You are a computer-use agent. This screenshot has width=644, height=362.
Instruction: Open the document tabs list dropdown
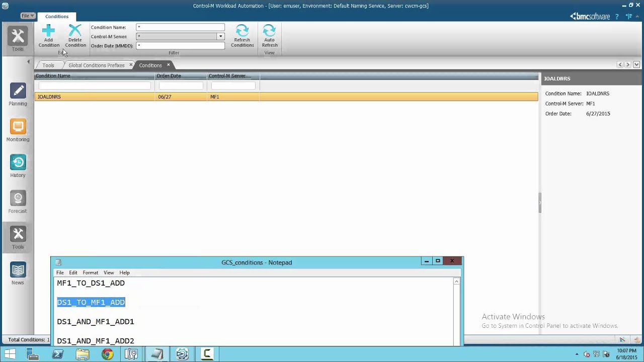tap(636, 65)
